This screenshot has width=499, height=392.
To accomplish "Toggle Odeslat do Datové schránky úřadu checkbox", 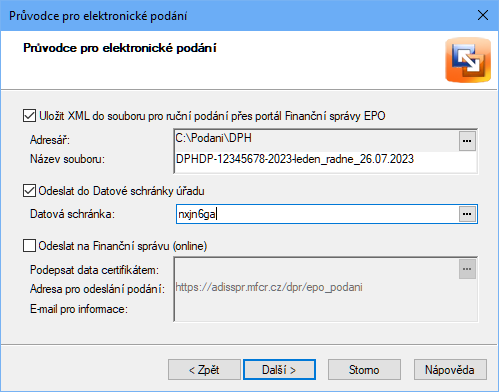I will 29,191.
